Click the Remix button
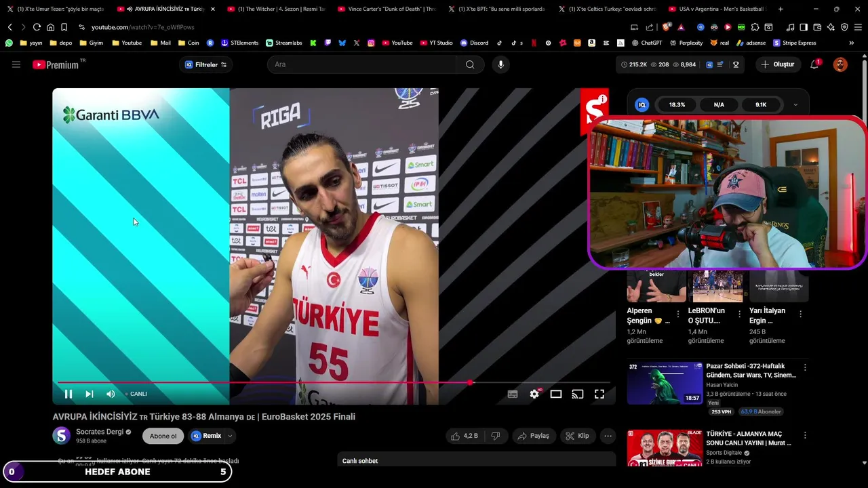Screen dimensions: 868x488 pos(206,436)
